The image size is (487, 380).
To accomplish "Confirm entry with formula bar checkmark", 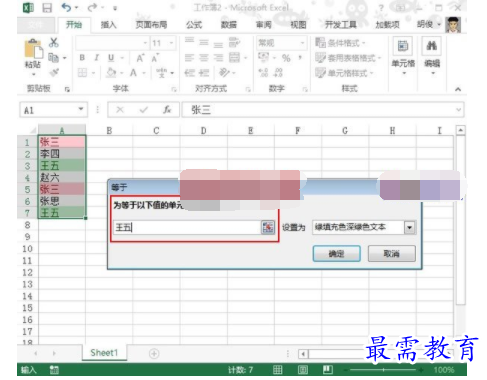I will pyautogui.click(x=144, y=110).
